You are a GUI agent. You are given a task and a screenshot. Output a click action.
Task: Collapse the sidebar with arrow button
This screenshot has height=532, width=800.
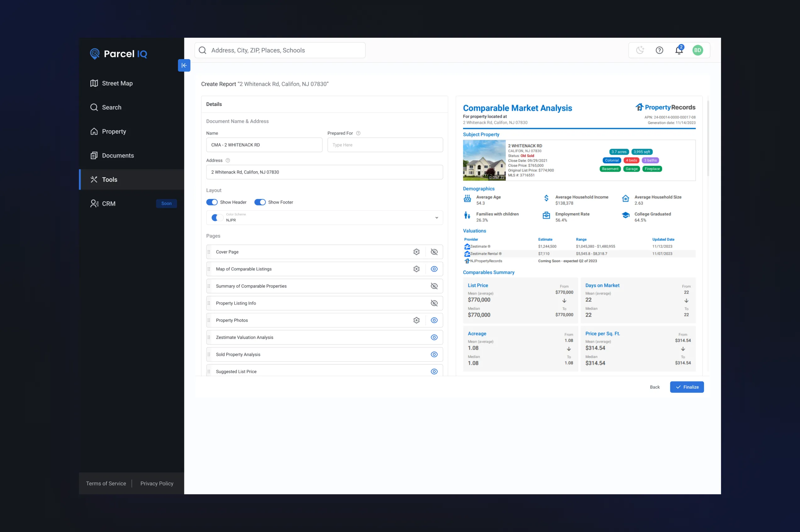(184, 65)
